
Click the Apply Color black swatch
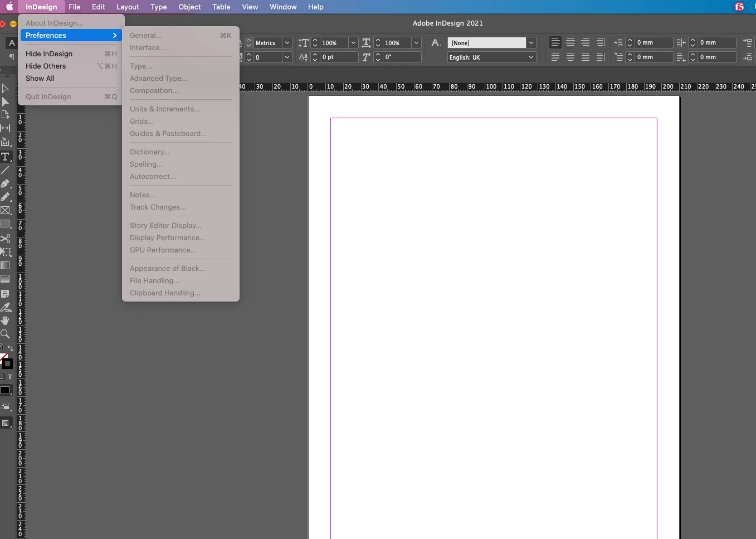click(6, 390)
